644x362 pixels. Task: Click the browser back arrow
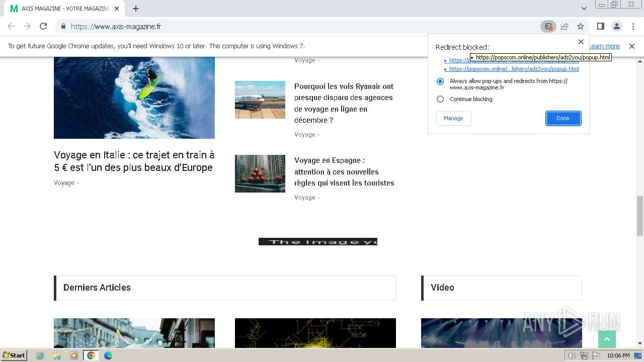[x=11, y=26]
